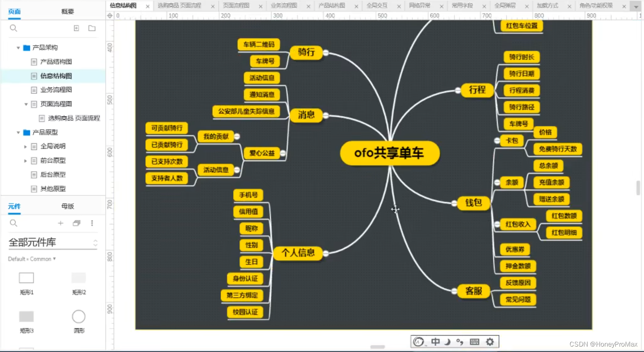The image size is (644, 352).
Task: Click the vertical canvas scrollbar handle
Action: click(x=638, y=188)
